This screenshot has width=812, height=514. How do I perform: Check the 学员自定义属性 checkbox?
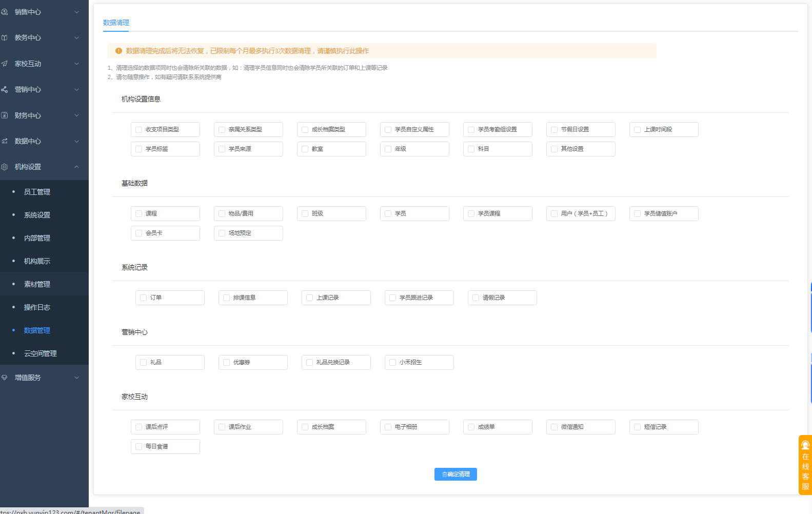388,130
